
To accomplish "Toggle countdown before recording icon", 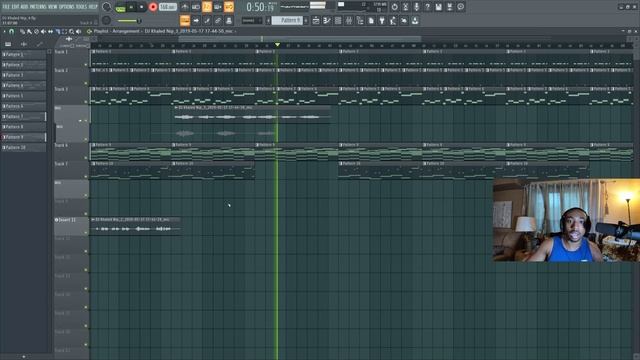I will (x=207, y=7).
